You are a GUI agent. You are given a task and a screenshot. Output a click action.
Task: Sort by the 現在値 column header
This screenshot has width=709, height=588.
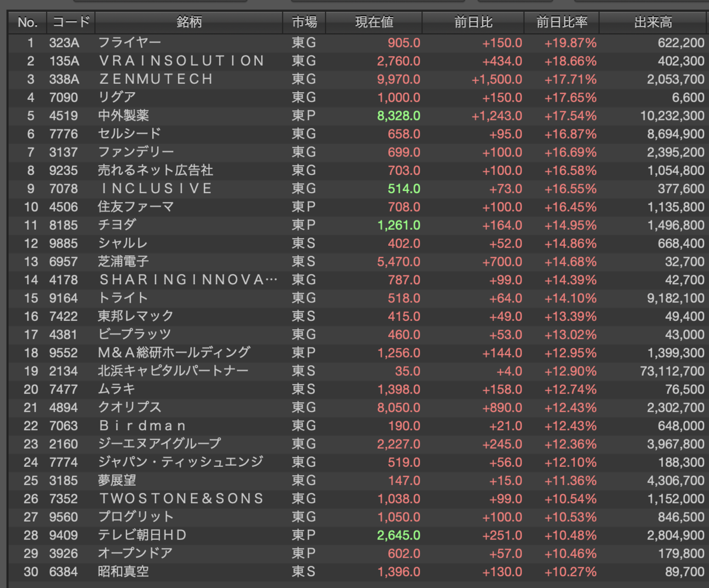coord(374,23)
